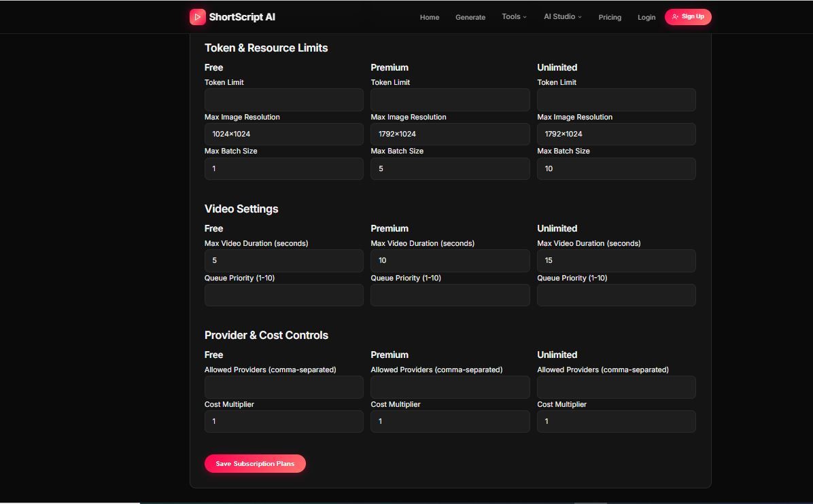Viewport: 813px width, 504px height.
Task: Click the Login link
Action: click(x=646, y=18)
